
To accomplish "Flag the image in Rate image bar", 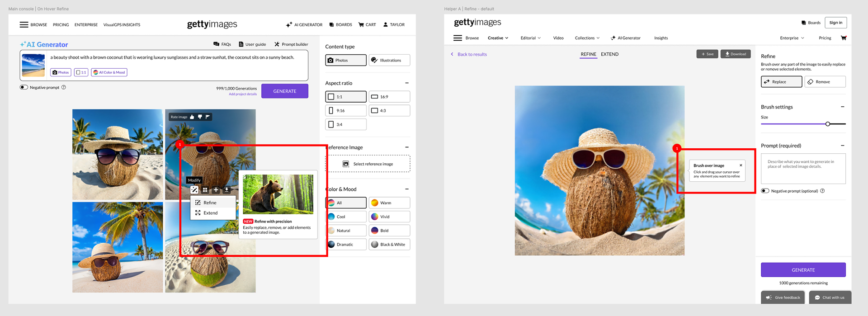I will pos(208,117).
